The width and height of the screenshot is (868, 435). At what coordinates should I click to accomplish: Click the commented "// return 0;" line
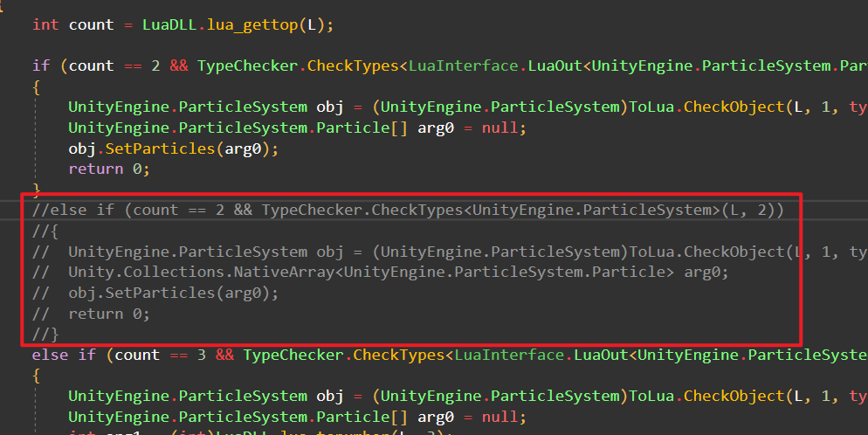92,314
